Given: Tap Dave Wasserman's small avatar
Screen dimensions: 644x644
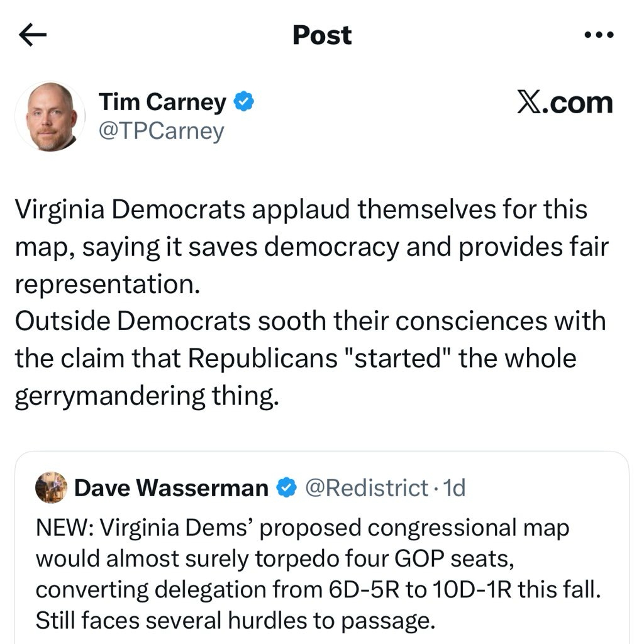Looking at the screenshot, I should coord(51,487).
